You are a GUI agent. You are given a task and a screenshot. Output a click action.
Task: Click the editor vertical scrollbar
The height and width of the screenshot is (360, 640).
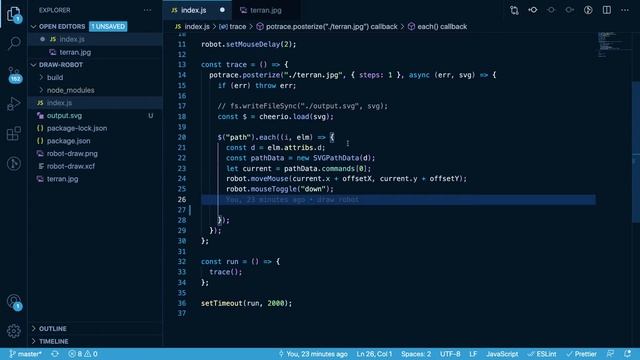click(x=636, y=152)
